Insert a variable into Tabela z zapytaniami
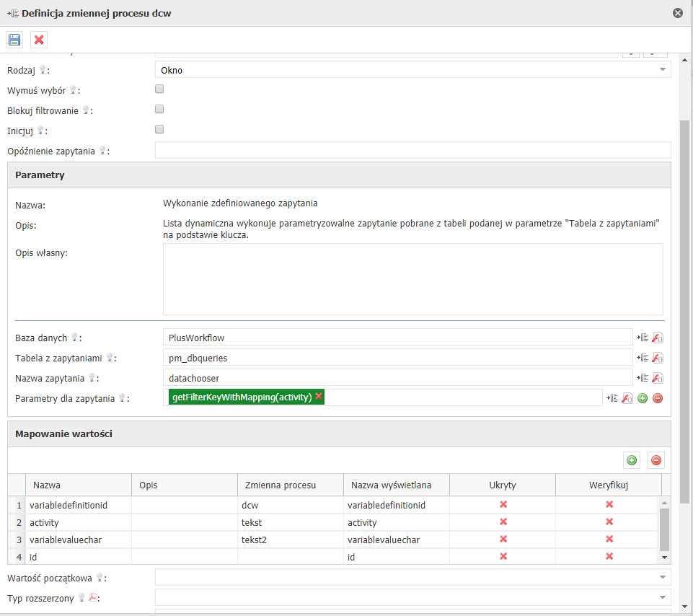The width and height of the screenshot is (693, 616). (643, 358)
